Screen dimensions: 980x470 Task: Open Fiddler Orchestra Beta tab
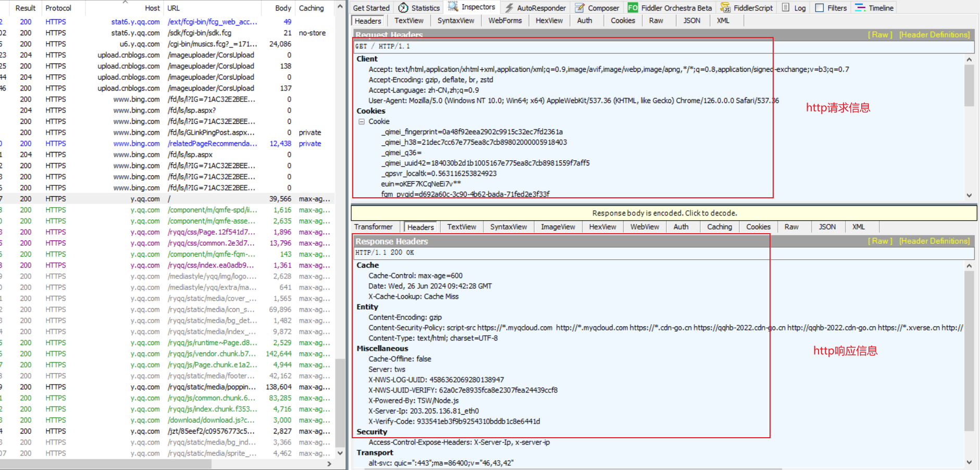tap(669, 8)
